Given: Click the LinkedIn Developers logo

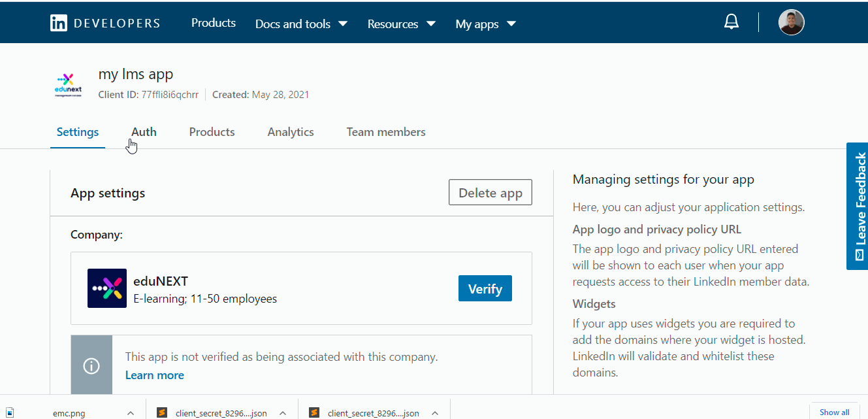Looking at the screenshot, I should click(x=105, y=24).
